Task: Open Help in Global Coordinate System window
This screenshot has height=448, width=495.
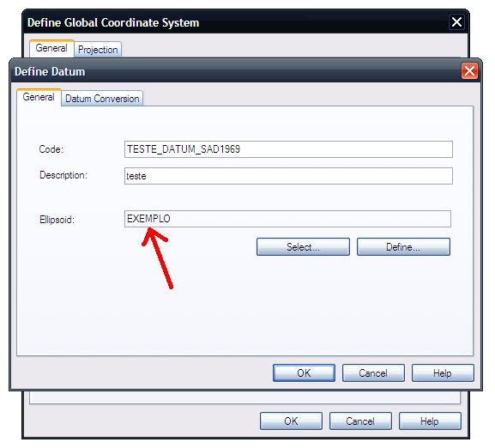Action: (430, 421)
